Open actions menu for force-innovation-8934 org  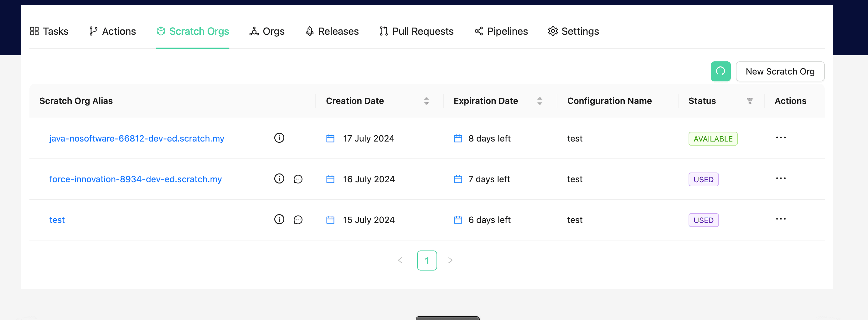pos(780,178)
